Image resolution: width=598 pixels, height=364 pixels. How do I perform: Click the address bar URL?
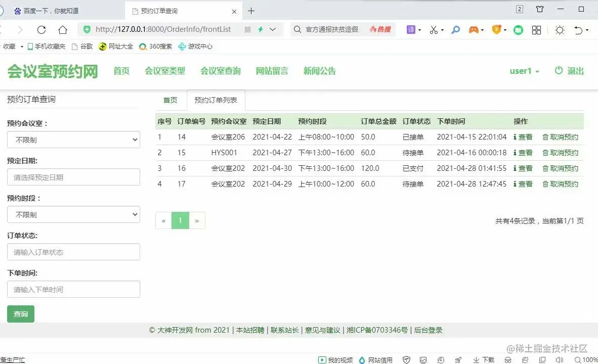163,29
